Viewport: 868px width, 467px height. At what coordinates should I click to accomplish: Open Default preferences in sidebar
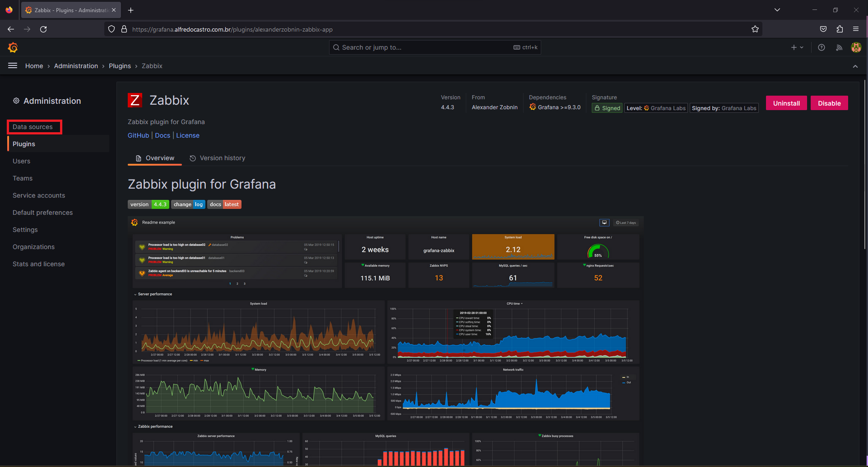(x=42, y=213)
